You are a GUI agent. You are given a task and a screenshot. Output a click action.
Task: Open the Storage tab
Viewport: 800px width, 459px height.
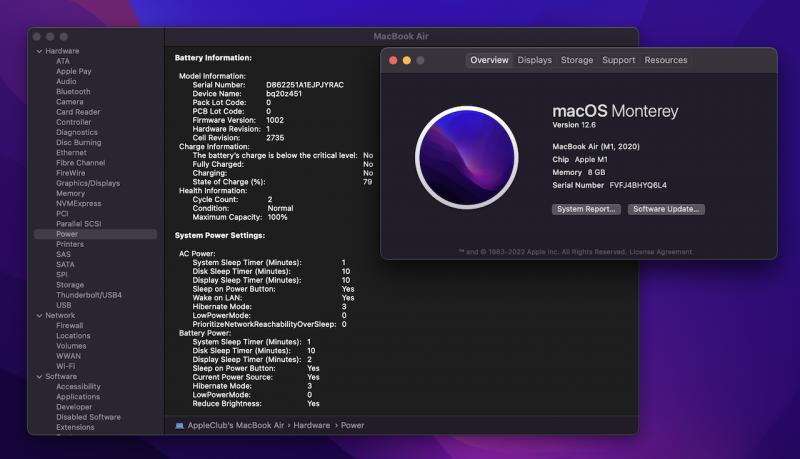coord(576,60)
